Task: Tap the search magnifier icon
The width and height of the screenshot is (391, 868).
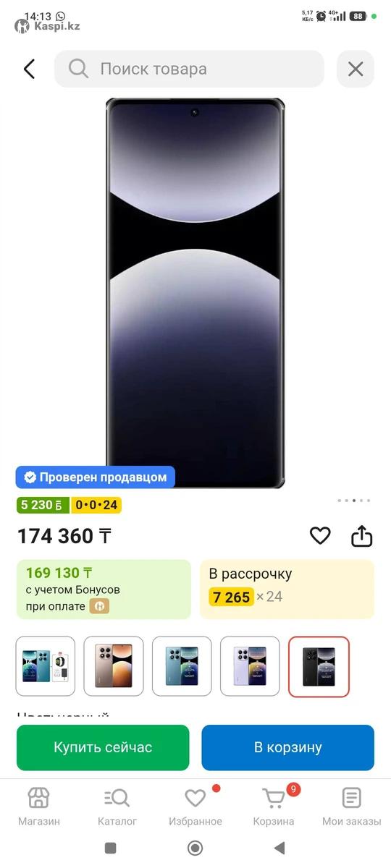Action: [x=78, y=69]
